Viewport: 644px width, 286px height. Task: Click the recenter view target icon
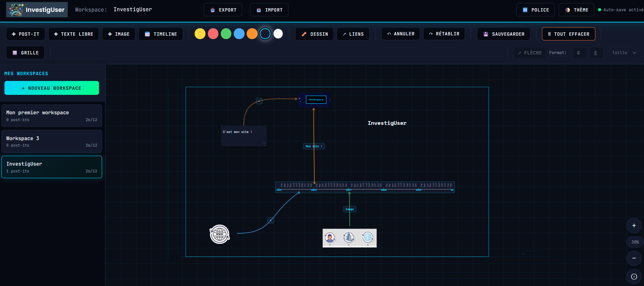point(634,276)
